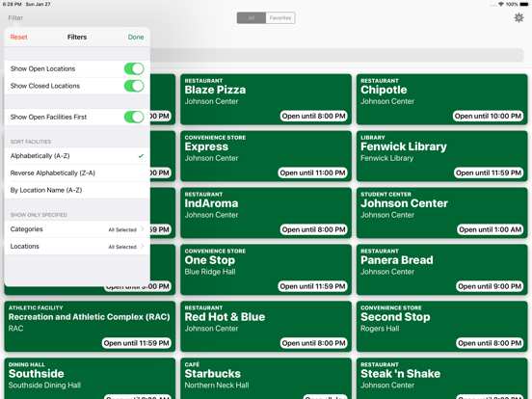The height and width of the screenshot is (399, 532).
Task: Click One Stop 'Open until 11:59 PM' badge
Action: coord(312,286)
